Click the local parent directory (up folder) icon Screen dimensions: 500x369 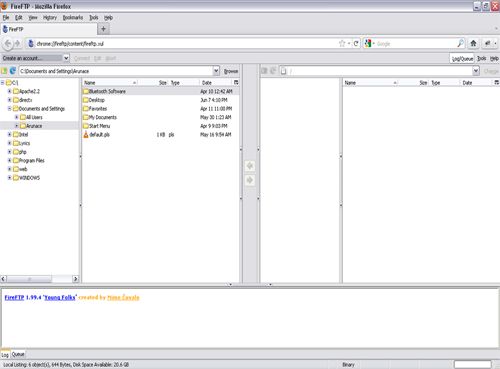click(4, 71)
